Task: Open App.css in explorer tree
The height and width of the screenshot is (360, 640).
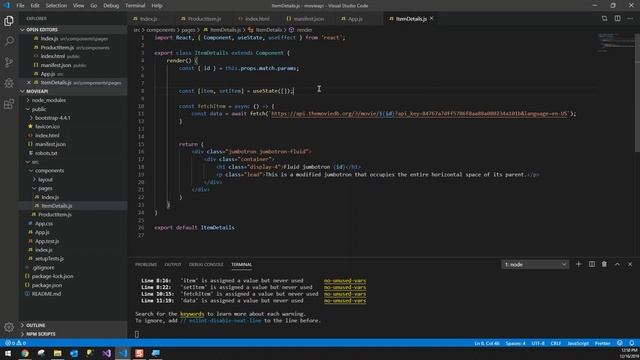Action: (x=44, y=224)
